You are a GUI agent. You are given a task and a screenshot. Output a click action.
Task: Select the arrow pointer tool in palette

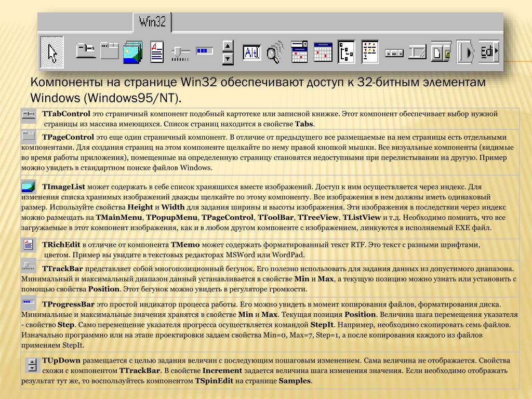click(x=52, y=52)
